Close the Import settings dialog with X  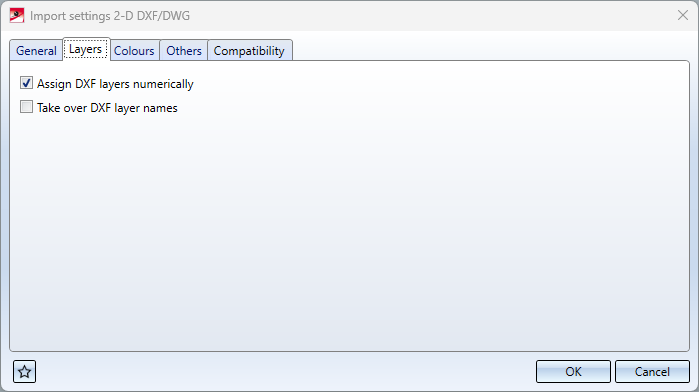click(683, 16)
